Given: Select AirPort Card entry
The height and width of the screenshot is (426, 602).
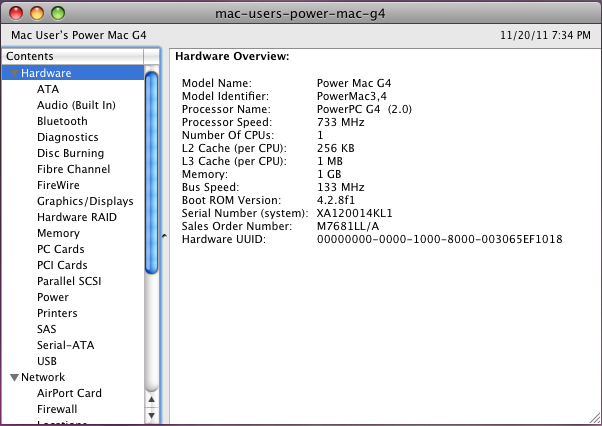Looking at the screenshot, I should (69, 393).
